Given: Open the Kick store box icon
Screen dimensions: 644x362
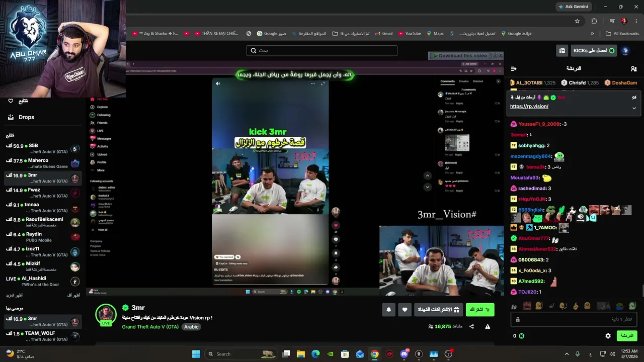Looking at the screenshot, I should [x=562, y=51].
